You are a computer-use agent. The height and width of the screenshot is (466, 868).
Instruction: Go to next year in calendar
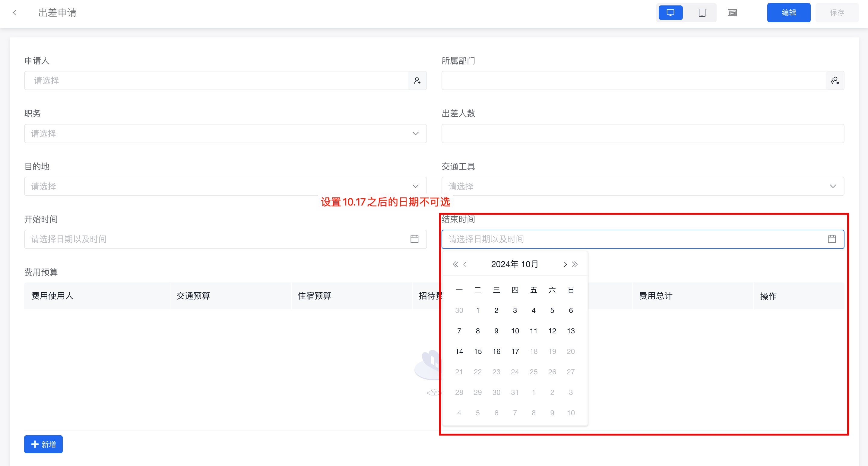pos(575,264)
